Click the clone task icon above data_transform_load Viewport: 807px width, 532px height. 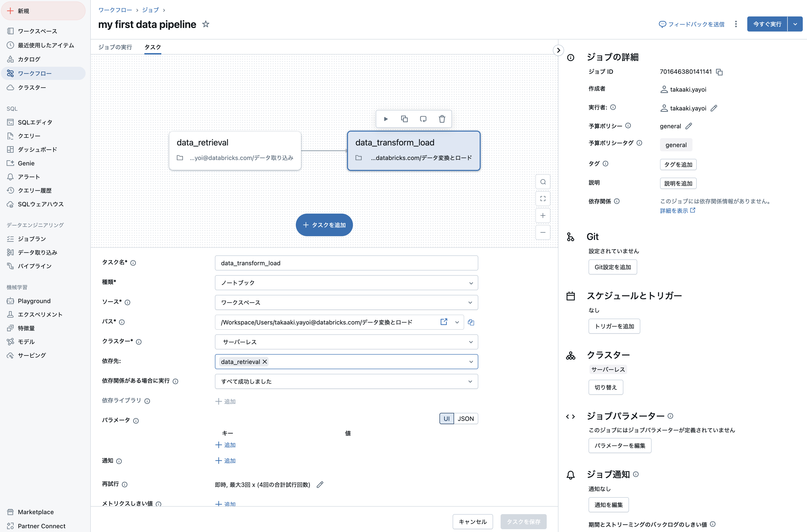coord(404,119)
